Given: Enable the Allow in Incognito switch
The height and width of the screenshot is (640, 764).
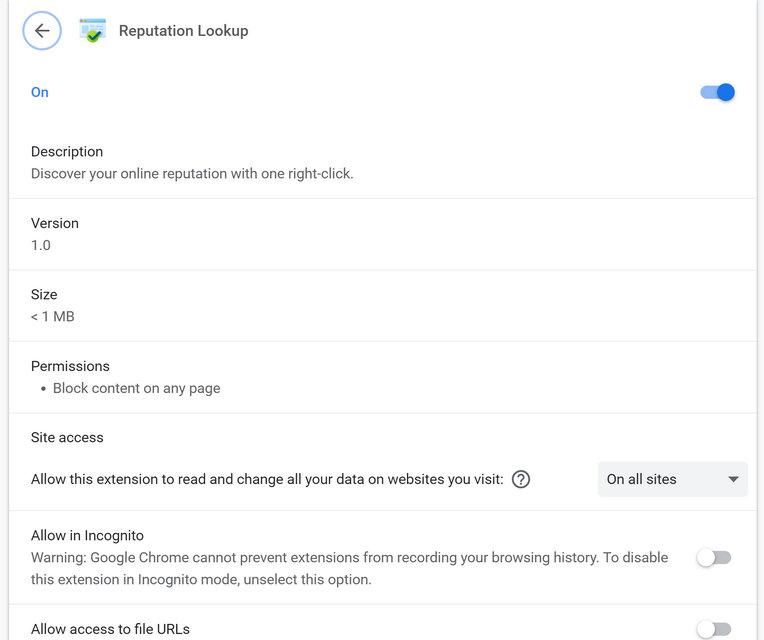Looking at the screenshot, I should pos(714,557).
